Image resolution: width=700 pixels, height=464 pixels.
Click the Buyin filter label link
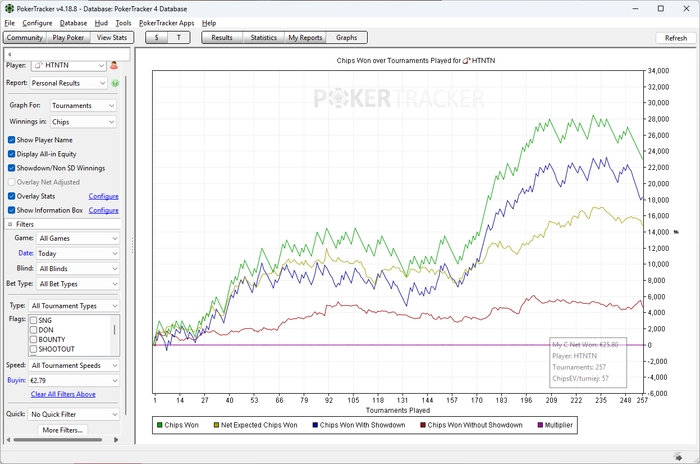point(17,380)
